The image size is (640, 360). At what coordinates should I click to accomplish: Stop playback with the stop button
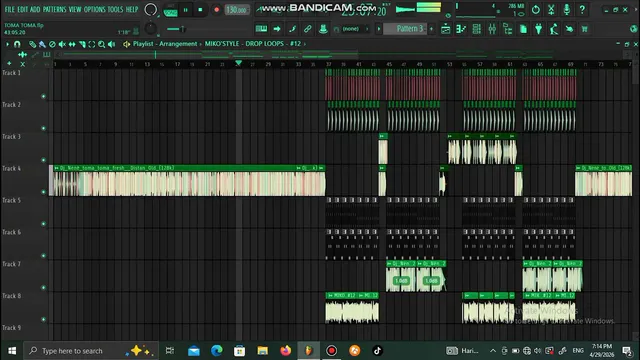[x=200, y=10]
